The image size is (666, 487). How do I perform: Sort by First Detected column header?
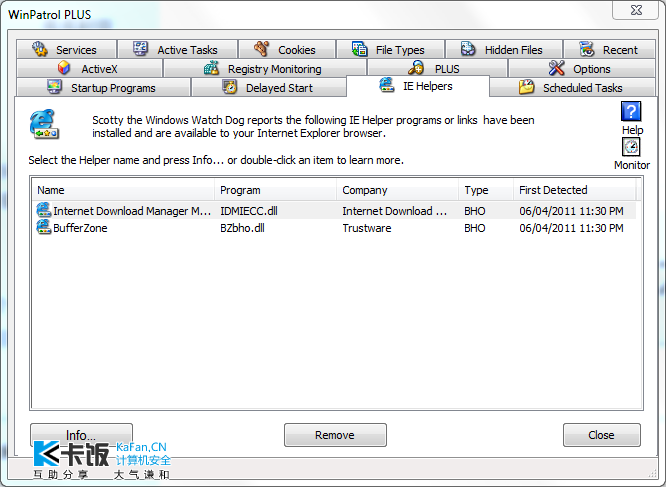coord(575,190)
